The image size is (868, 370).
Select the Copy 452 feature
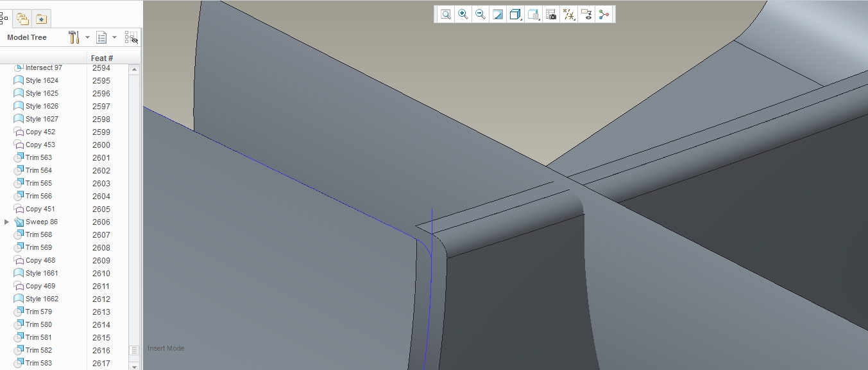(x=40, y=132)
